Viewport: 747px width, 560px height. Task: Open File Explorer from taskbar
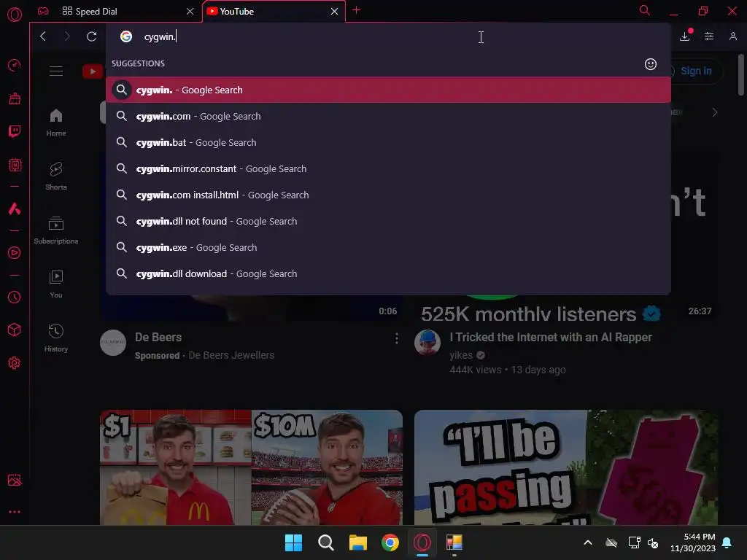click(357, 542)
